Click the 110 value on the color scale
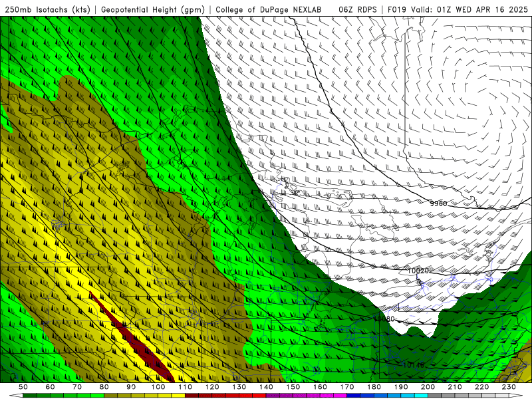 pyautogui.click(x=186, y=387)
